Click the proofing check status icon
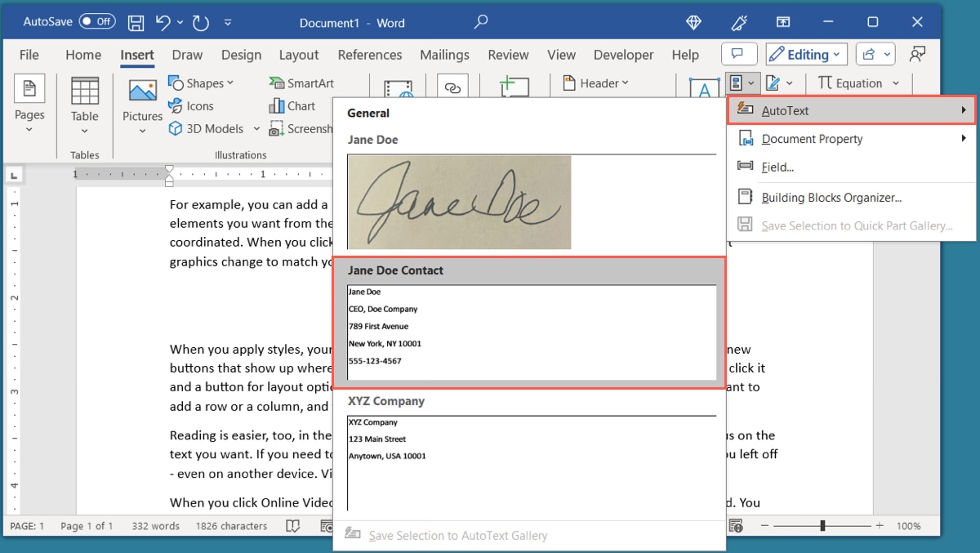Image resolution: width=980 pixels, height=553 pixels. click(292, 526)
